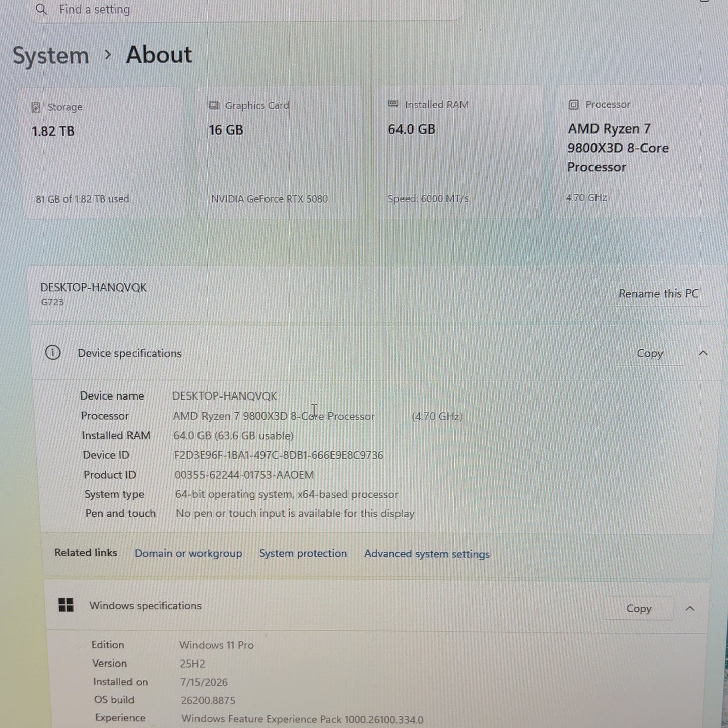
Task: Click the search magnifier icon
Action: tap(41, 9)
